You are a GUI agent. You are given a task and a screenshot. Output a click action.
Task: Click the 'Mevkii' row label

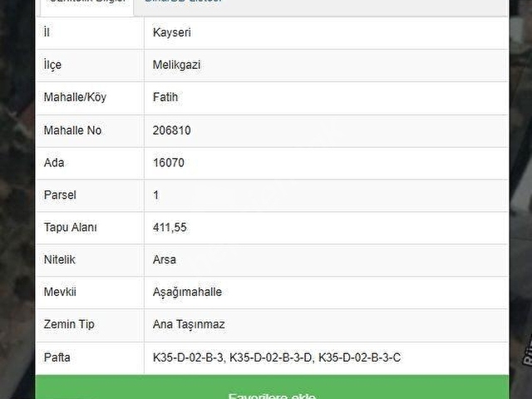60,292
